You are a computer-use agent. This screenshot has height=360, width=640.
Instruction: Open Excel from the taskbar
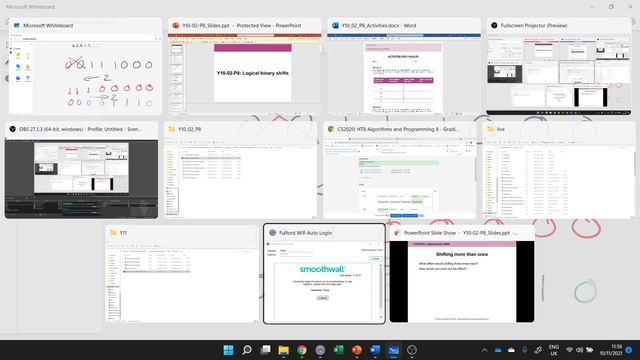[x=338, y=350]
